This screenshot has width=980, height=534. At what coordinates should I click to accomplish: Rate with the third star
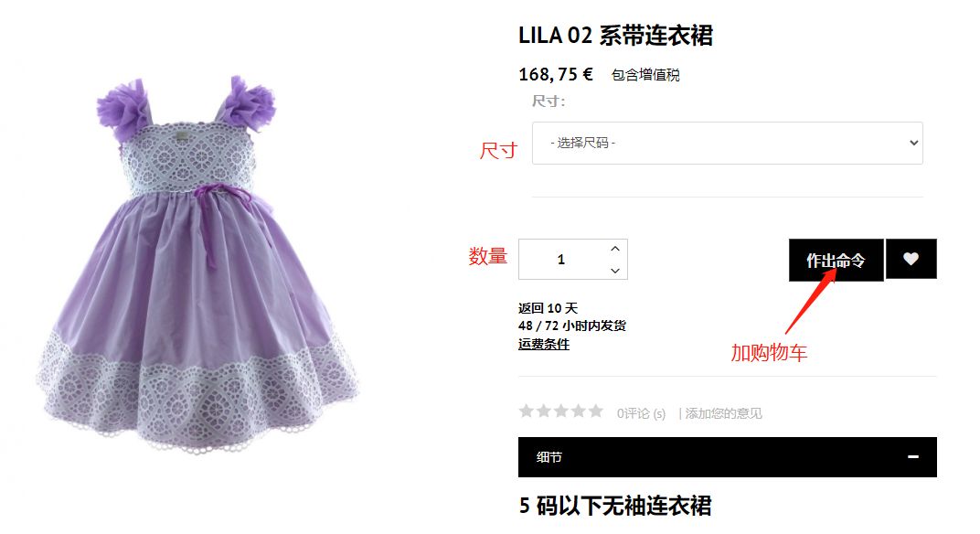tap(561, 411)
